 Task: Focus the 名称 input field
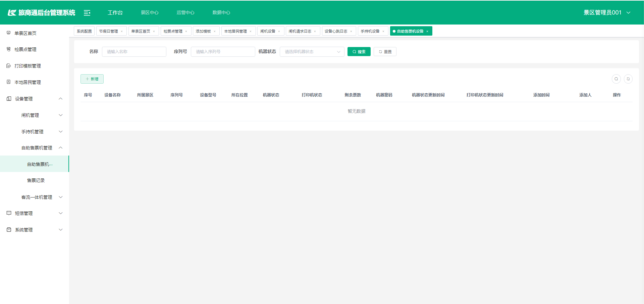click(x=134, y=52)
